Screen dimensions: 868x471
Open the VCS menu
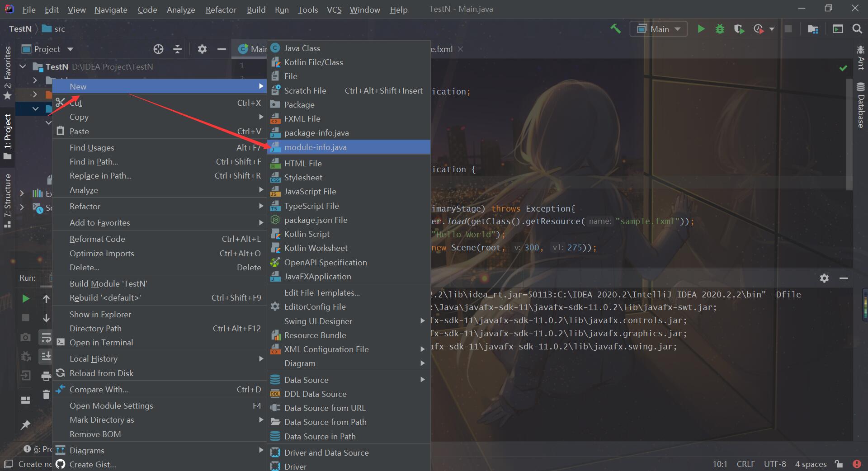click(x=334, y=9)
